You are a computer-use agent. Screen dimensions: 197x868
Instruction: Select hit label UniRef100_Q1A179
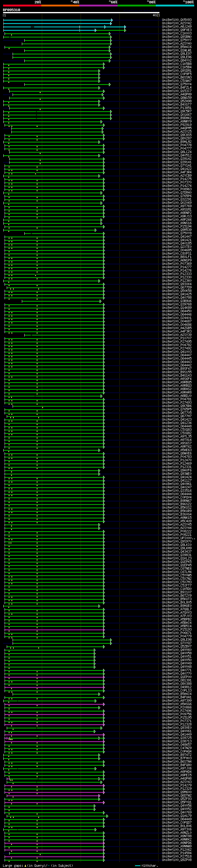coord(177,815)
